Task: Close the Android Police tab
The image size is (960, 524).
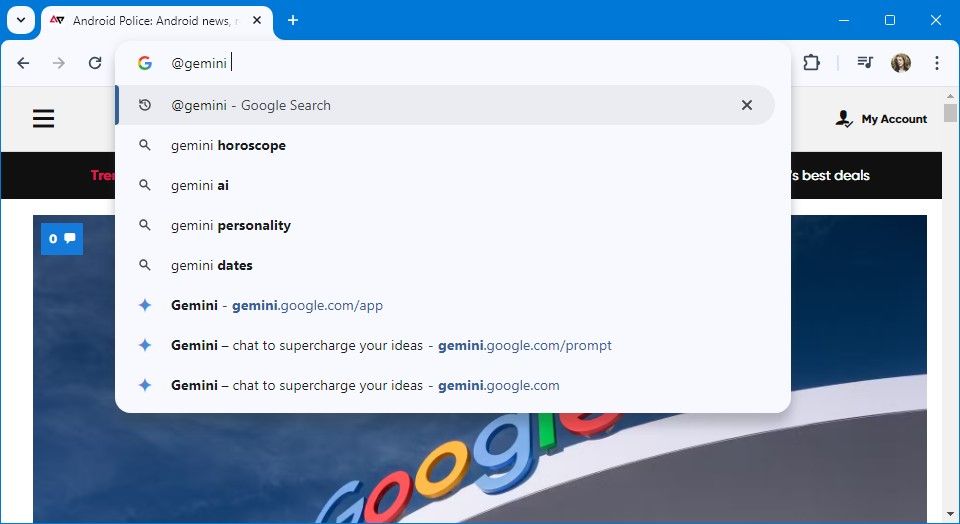Action: [257, 20]
